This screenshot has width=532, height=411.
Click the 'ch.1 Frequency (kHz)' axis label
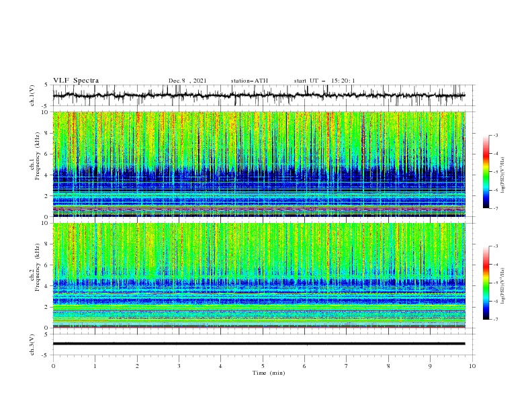click(35, 156)
